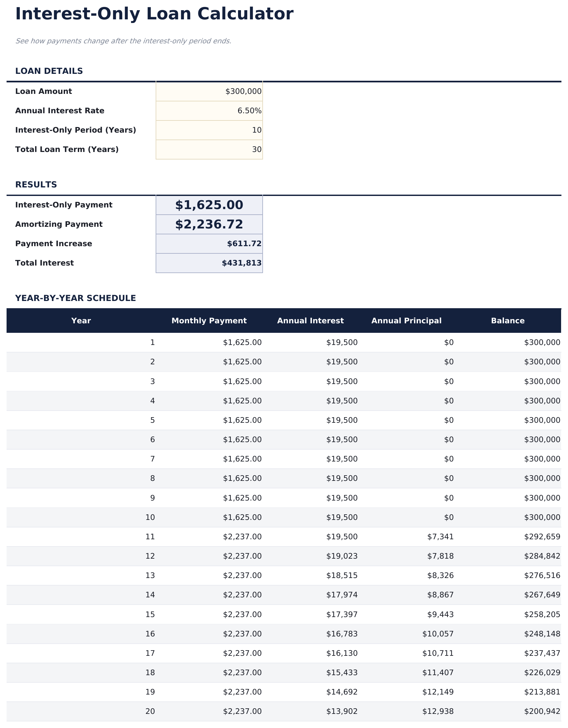568x728 pixels.
Task: Click the Interest-Only Period (Years) field
Action: point(209,130)
